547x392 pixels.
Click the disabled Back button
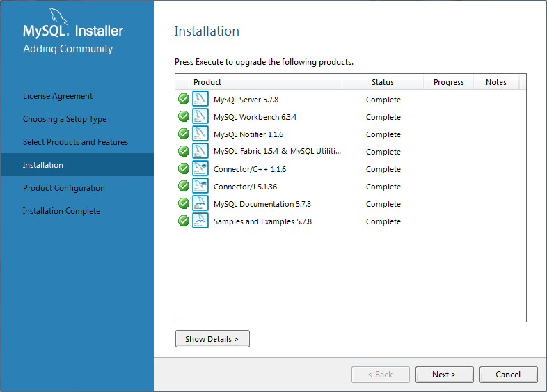coord(380,375)
